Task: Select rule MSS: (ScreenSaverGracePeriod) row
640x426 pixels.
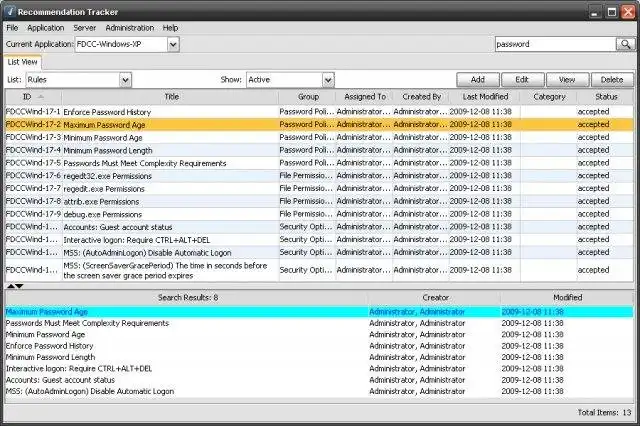Action: click(x=320, y=270)
